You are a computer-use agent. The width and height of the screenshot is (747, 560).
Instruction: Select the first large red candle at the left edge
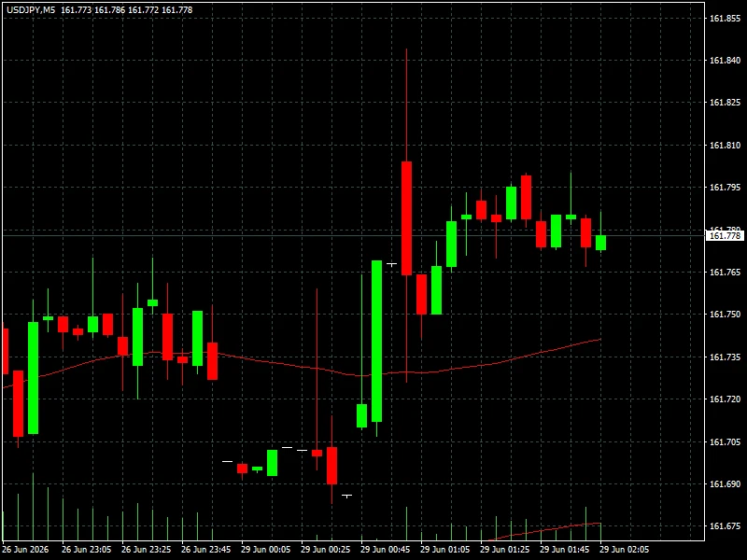tap(18, 403)
